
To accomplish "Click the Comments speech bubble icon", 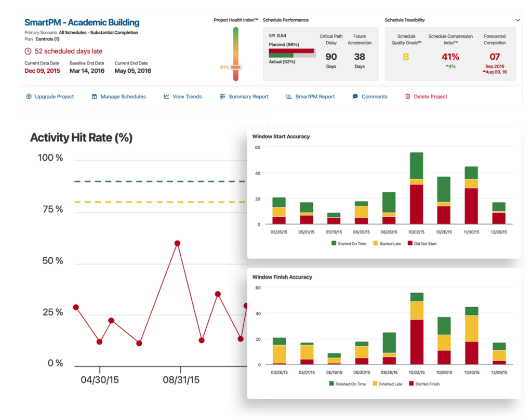I will click(x=355, y=97).
